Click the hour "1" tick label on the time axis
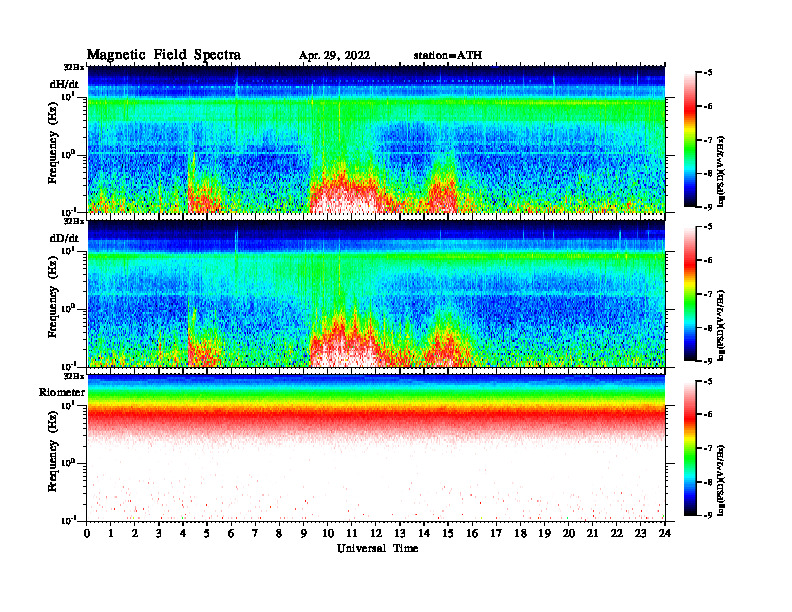The image size is (792, 612). point(111,533)
